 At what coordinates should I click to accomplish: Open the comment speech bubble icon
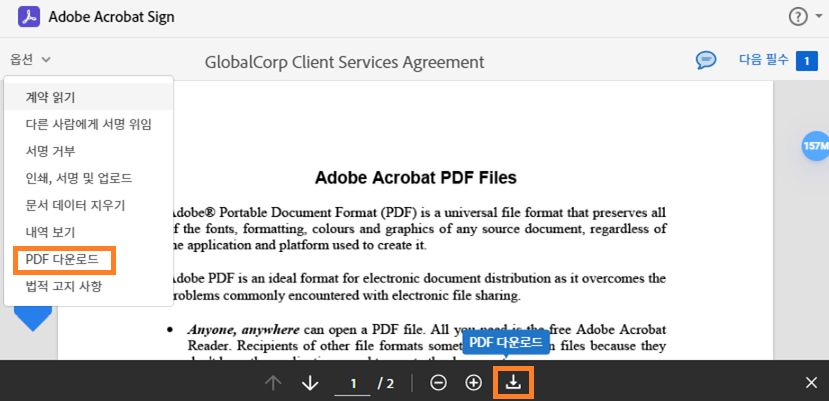706,60
